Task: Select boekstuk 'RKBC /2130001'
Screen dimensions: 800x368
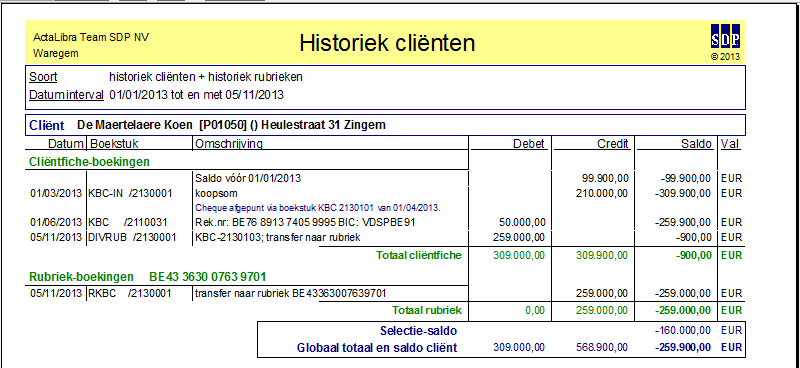Action: pos(130,293)
